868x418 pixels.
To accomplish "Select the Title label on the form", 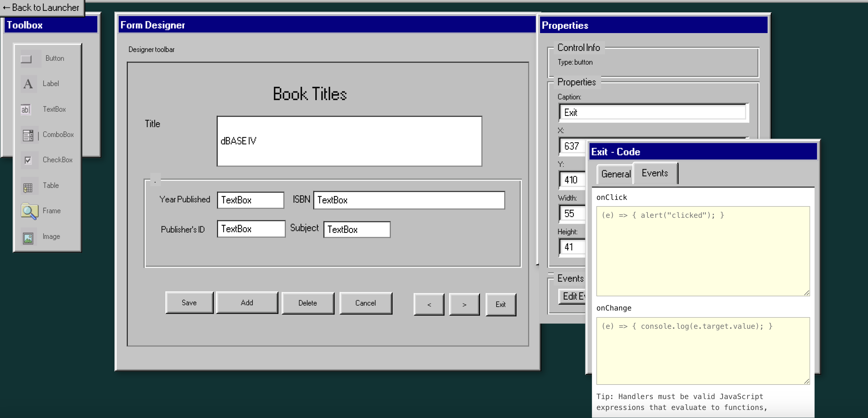I will pyautogui.click(x=152, y=124).
